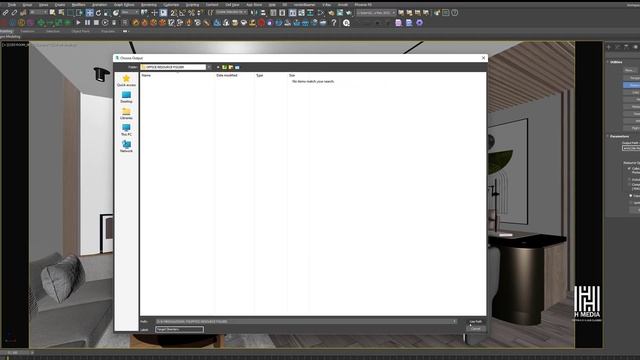Toggle Angle Snap
This screenshot has height=360, width=640.
point(182,13)
